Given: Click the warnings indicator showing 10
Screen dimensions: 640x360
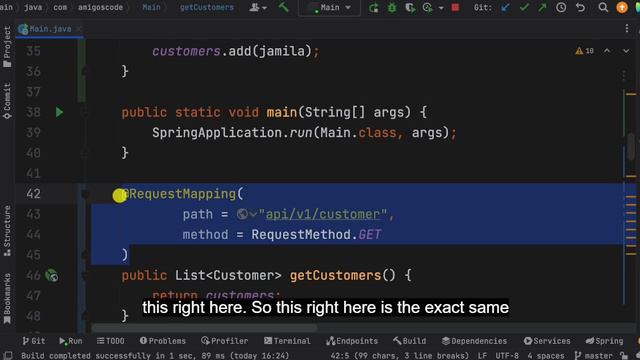Looking at the screenshot, I should click(584, 51).
